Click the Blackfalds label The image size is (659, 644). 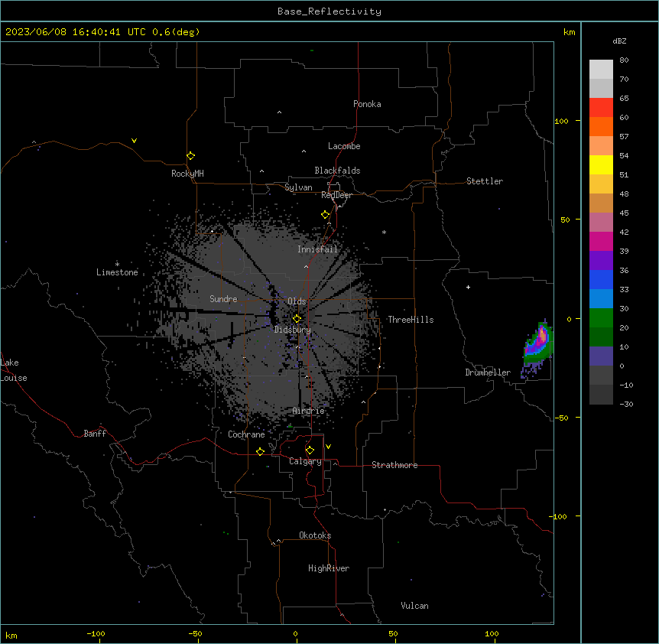(x=337, y=171)
